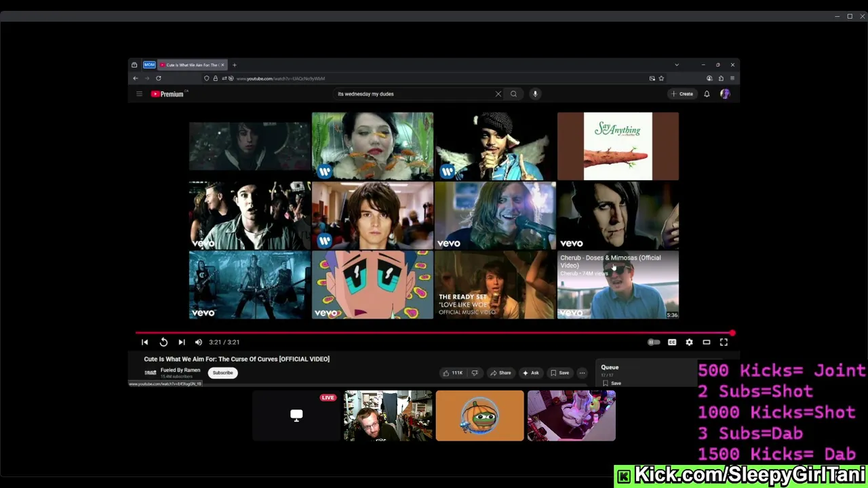The width and height of the screenshot is (868, 488).
Task: Toggle the autoplay switch
Action: [x=653, y=342]
